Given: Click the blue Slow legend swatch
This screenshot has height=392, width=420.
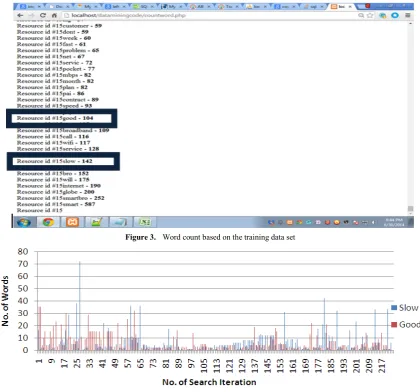Looking at the screenshot, I should coord(394,308).
